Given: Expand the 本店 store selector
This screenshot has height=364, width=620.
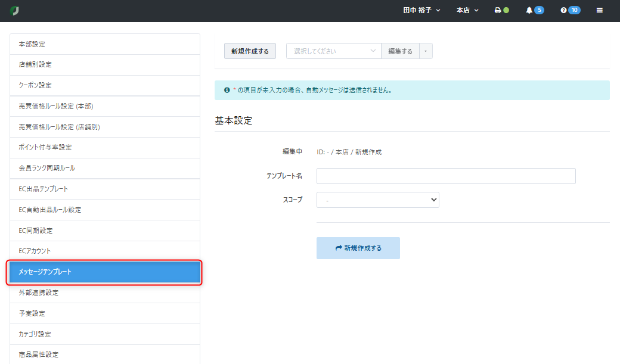Looking at the screenshot, I should (x=467, y=11).
